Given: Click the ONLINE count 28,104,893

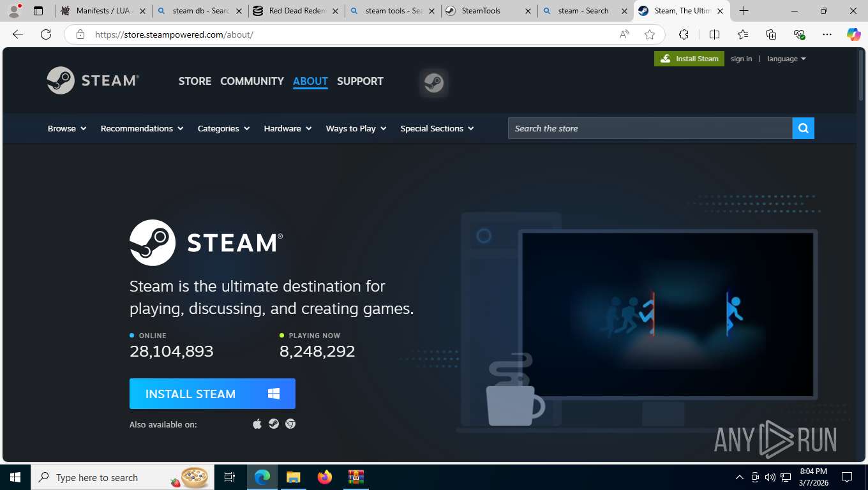Looking at the screenshot, I should pos(172,351).
